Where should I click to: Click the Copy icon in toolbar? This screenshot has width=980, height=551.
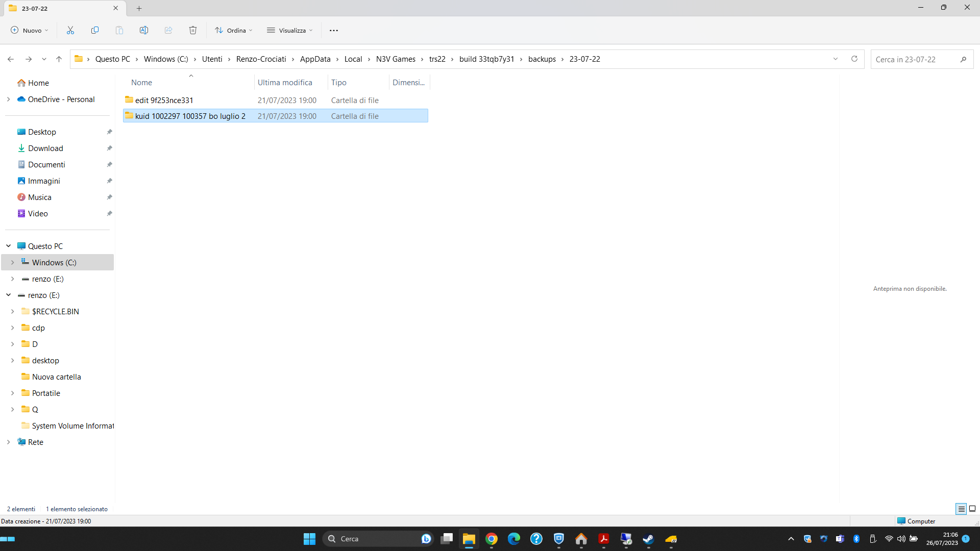point(95,31)
